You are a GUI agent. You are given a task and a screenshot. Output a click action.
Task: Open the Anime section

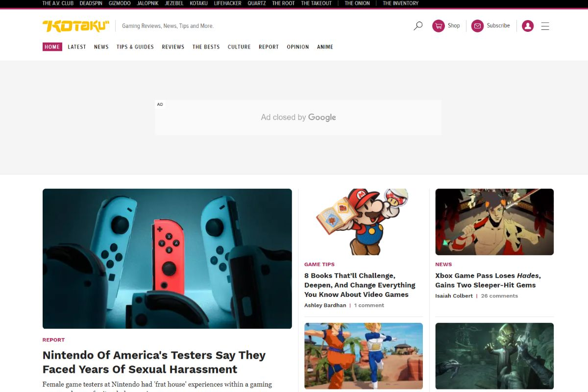click(325, 47)
